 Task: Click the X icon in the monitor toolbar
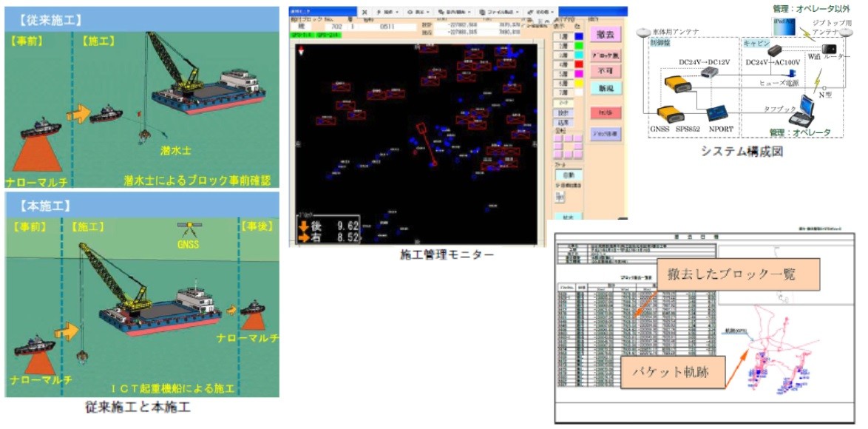tap(365, 11)
